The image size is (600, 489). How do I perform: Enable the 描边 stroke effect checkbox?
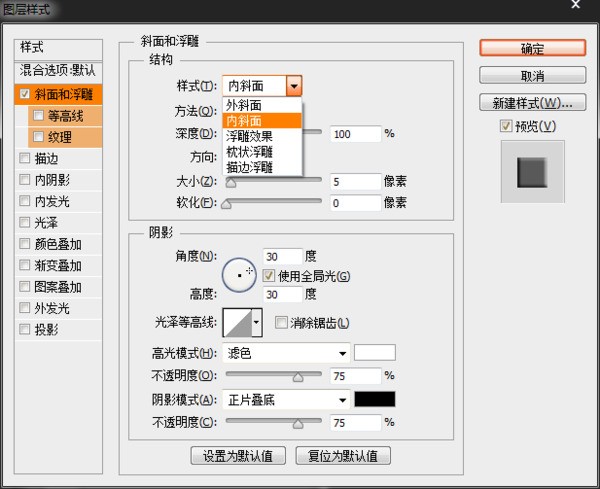25,157
